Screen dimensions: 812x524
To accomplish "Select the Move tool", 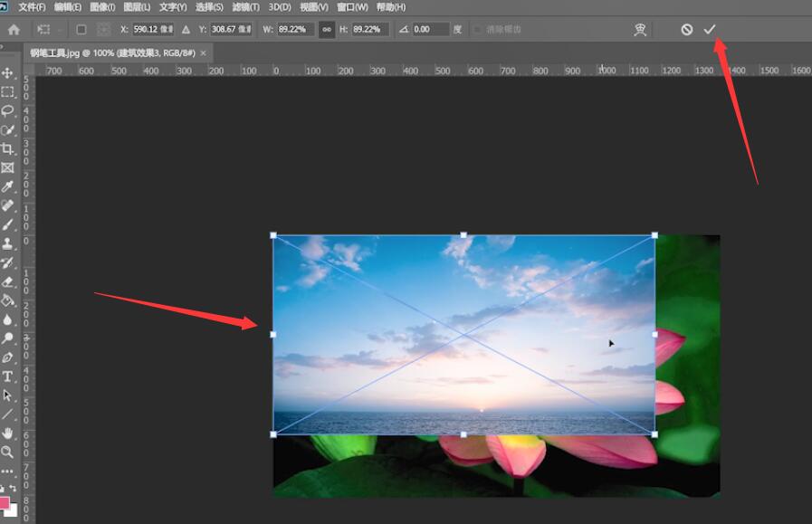I will (7, 73).
